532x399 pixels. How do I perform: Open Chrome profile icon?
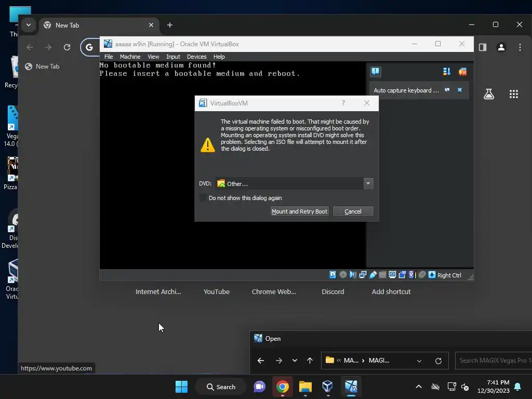501,47
